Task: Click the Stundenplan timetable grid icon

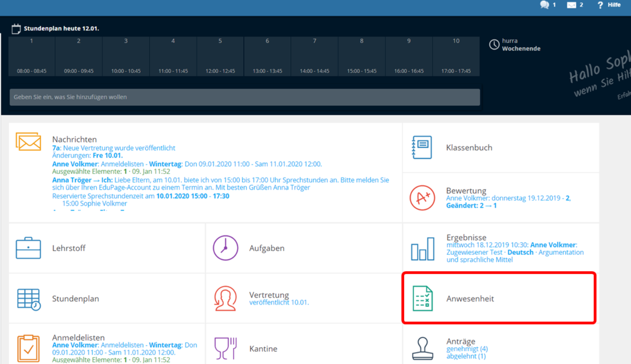Action: [28, 299]
